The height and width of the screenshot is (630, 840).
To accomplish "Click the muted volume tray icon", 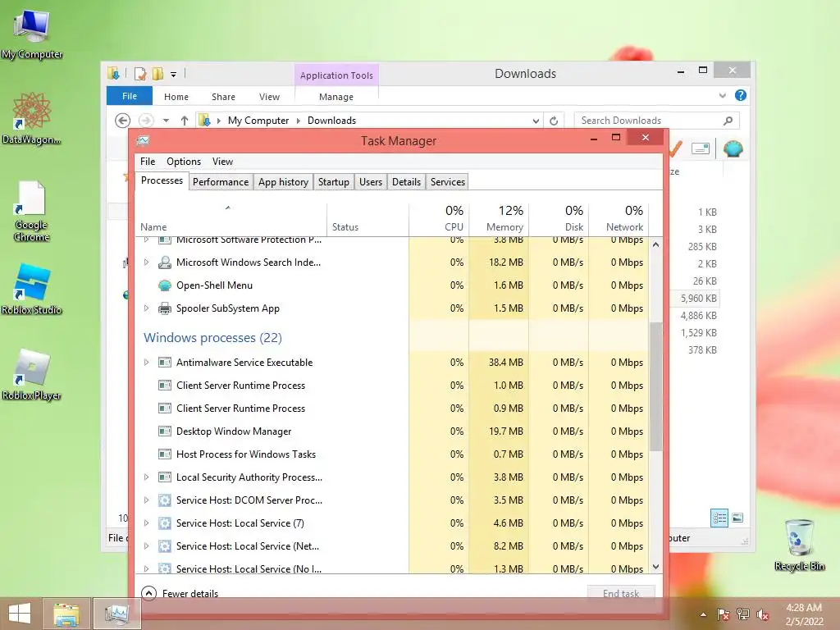I will [763, 614].
